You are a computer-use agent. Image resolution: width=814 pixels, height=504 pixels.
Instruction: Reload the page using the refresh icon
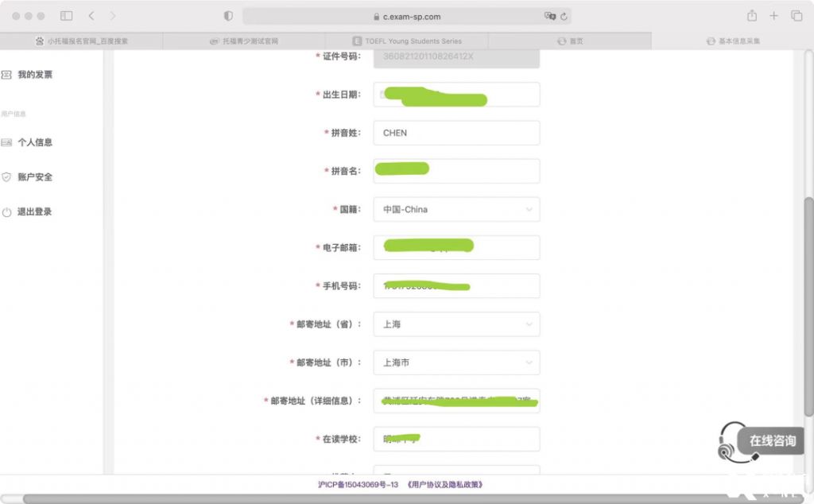pos(564,16)
